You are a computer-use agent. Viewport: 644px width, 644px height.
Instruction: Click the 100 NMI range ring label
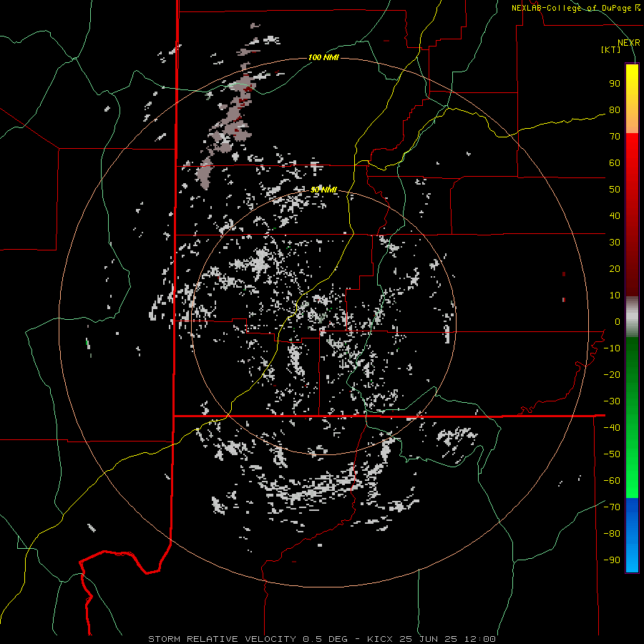323,57
